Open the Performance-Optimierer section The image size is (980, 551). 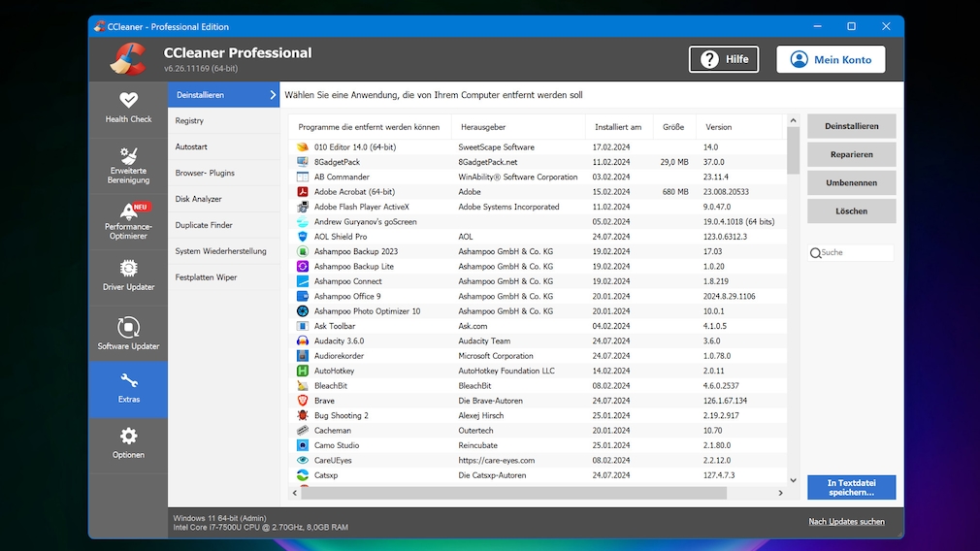pos(128,221)
